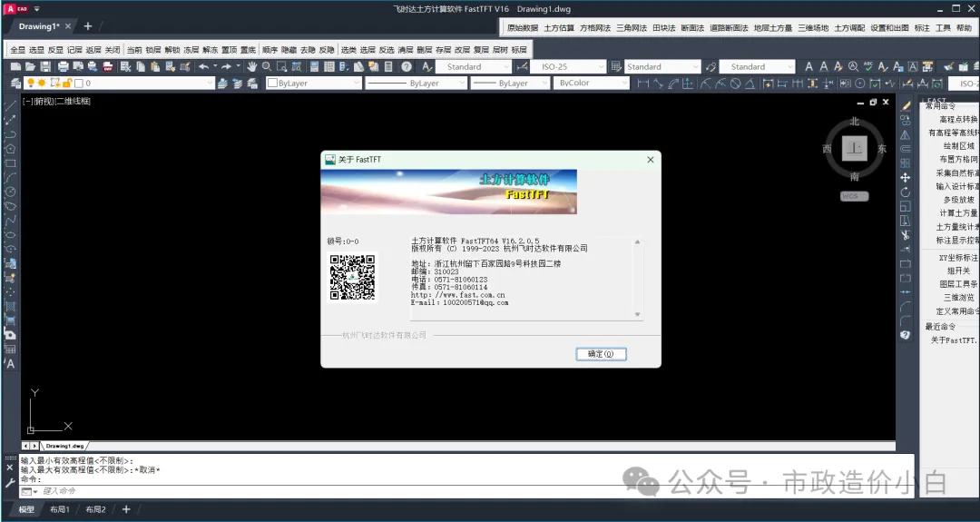The image size is (980, 522).
Task: Click the New drawing icon in the toolbar
Action: 15,66
